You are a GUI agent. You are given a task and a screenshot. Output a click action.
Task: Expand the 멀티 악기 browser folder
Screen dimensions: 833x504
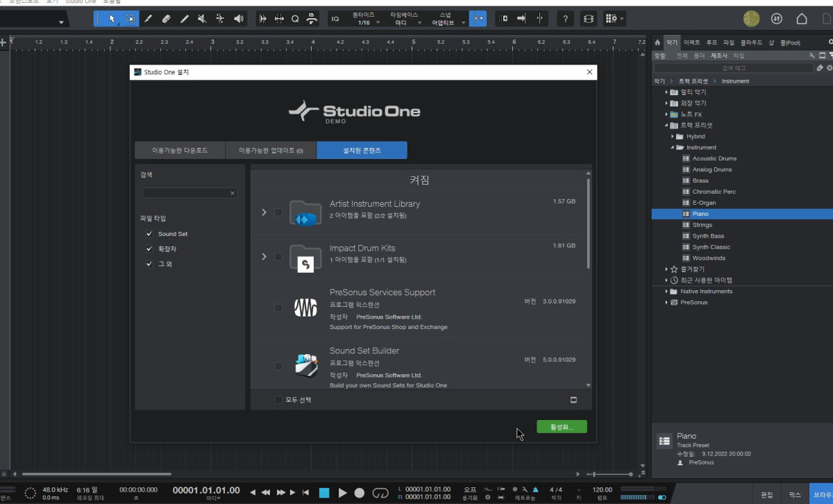tap(666, 92)
